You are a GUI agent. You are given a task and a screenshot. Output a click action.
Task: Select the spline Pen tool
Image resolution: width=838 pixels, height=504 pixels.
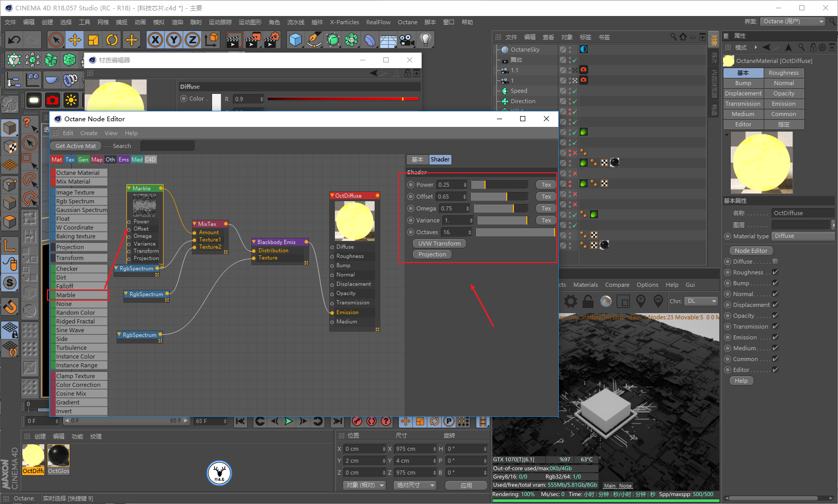314,40
